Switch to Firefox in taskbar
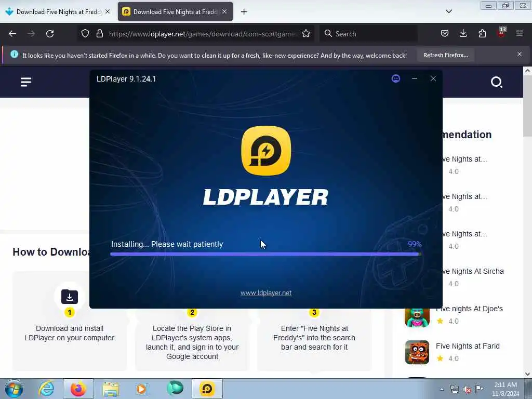 [78, 389]
